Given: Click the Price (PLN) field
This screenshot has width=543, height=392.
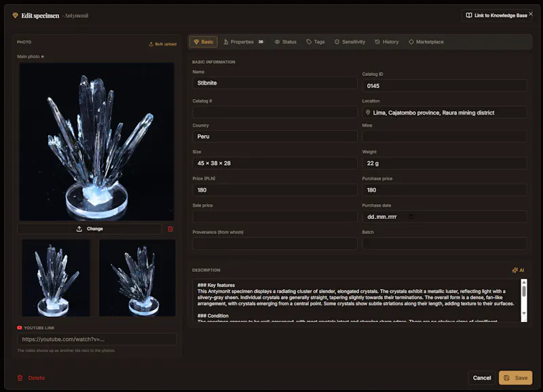Looking at the screenshot, I should pyautogui.click(x=275, y=190).
